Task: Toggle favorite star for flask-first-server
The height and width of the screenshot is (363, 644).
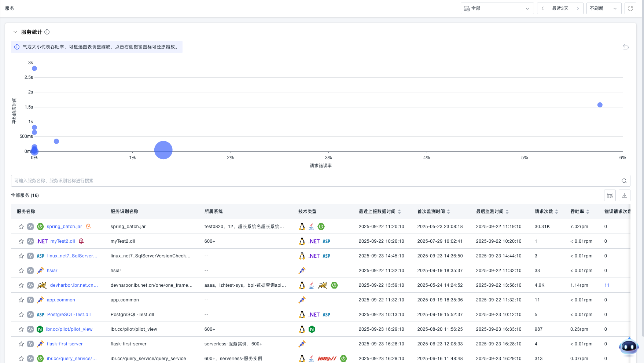Action: (21, 344)
